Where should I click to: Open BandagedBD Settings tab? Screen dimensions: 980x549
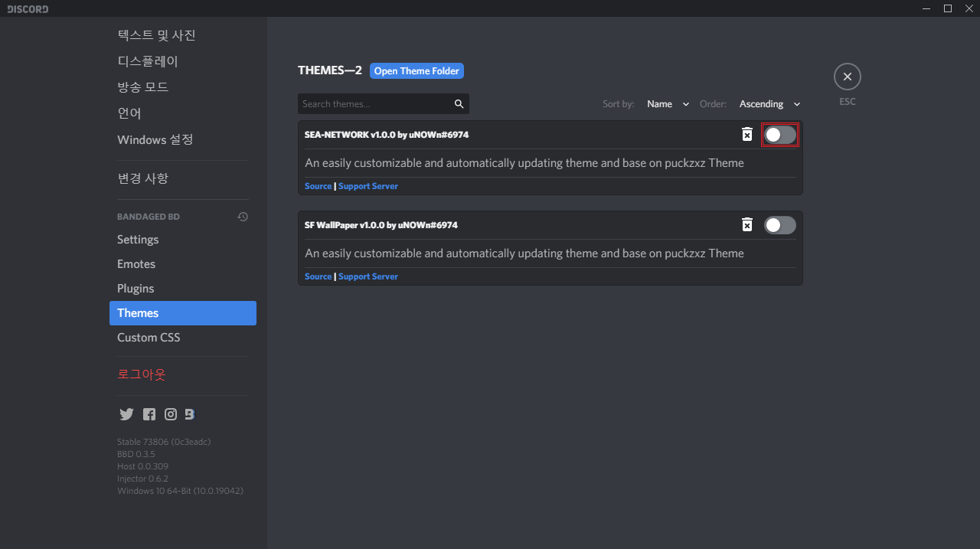point(183,240)
